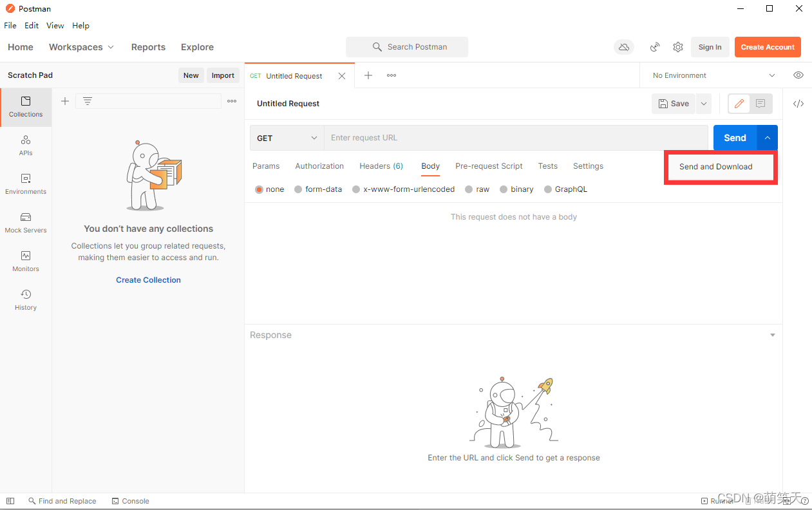Open the code snippet panel icon
This screenshot has width=812, height=510.
click(798, 104)
